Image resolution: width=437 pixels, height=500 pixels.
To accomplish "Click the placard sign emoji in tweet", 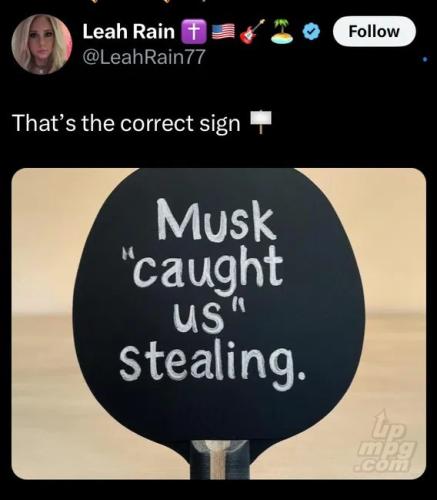I will point(261,122).
